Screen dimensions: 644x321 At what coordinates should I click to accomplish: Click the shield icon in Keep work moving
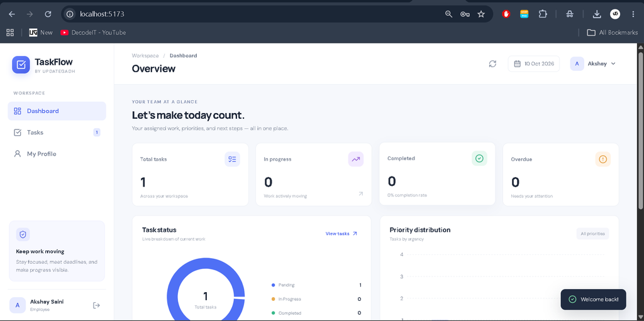[23, 234]
